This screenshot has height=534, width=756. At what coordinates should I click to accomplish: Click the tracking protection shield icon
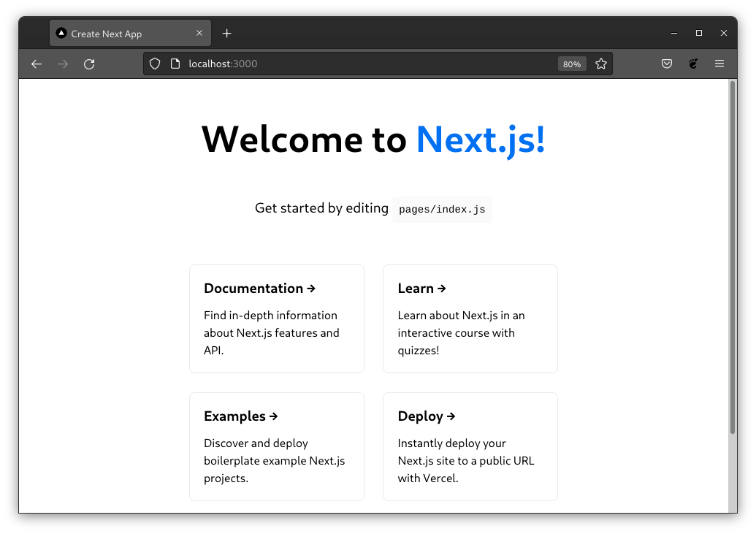[155, 64]
